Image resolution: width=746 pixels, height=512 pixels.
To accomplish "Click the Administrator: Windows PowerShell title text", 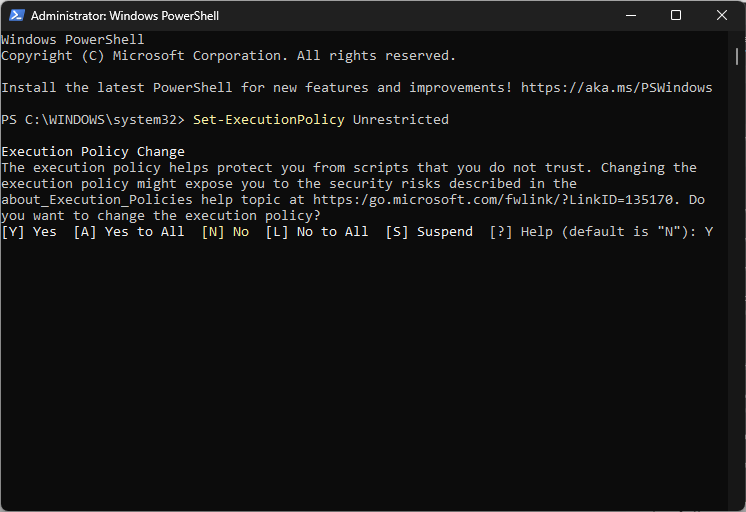I will [x=125, y=16].
